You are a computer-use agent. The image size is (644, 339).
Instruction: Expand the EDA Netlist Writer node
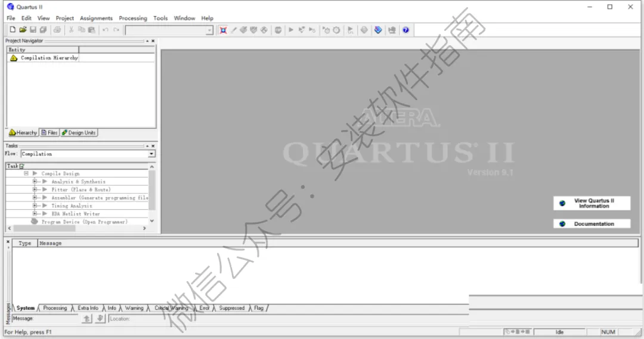(35, 213)
